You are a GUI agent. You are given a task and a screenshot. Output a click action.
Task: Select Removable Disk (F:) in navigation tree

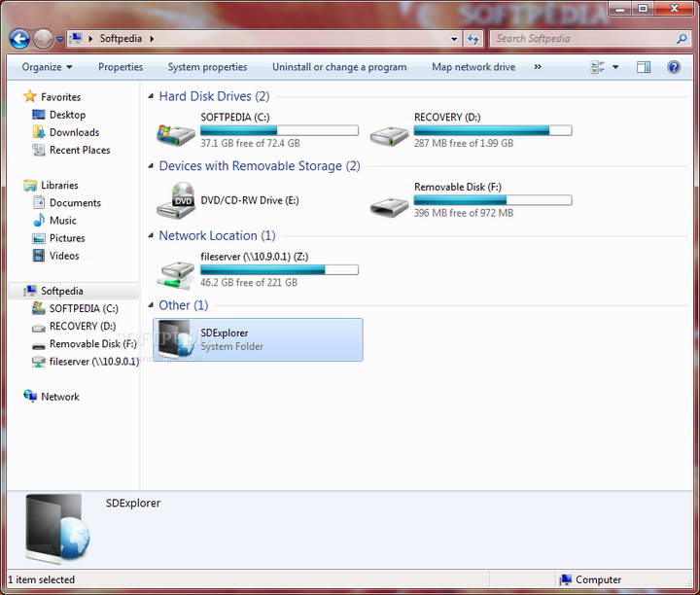[93, 344]
